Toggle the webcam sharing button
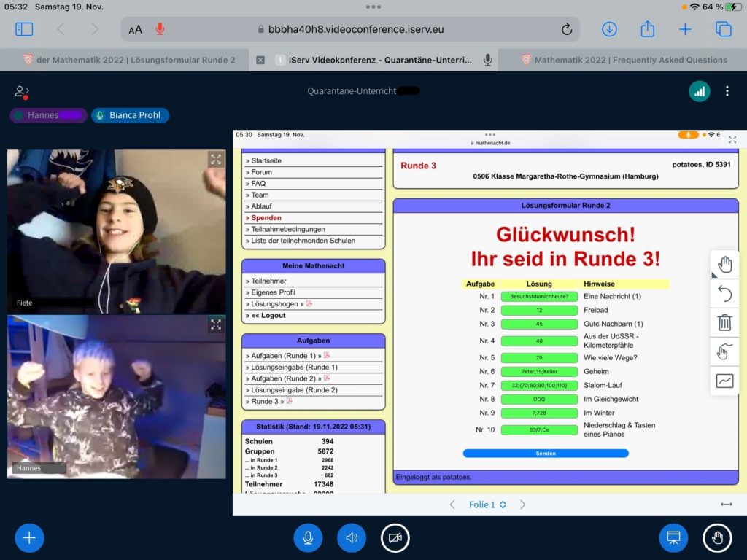Screen dimensions: 747x560 coord(395,538)
